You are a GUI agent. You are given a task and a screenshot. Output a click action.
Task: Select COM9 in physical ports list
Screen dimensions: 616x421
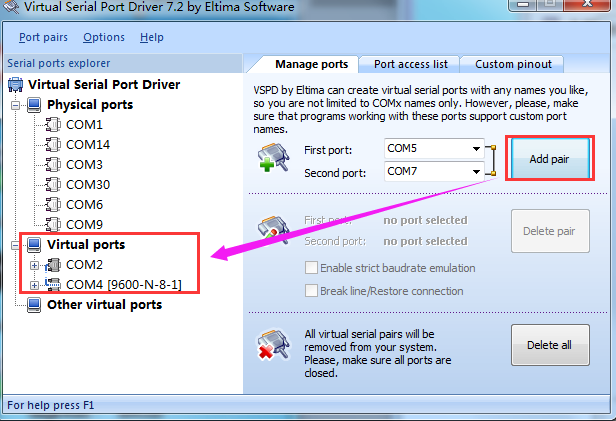tap(84, 225)
